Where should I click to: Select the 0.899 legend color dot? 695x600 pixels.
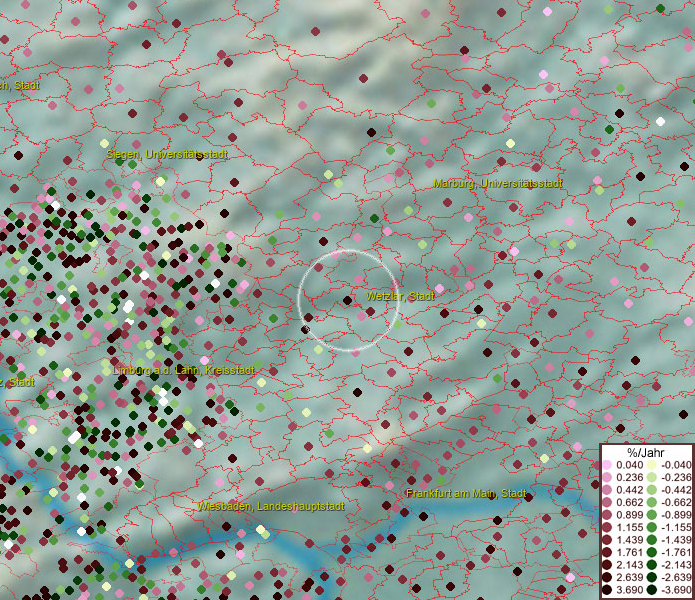coord(608,513)
